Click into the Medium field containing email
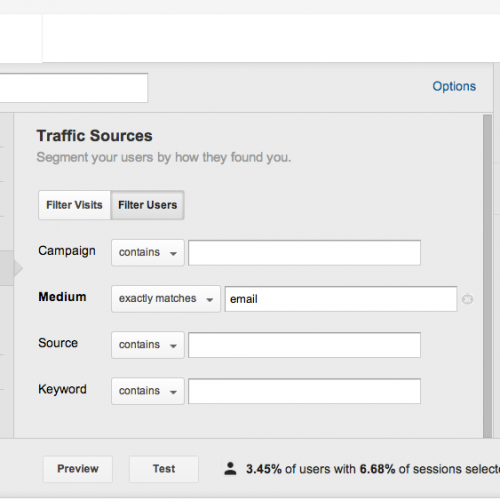The height and width of the screenshot is (500, 500). tap(341, 299)
